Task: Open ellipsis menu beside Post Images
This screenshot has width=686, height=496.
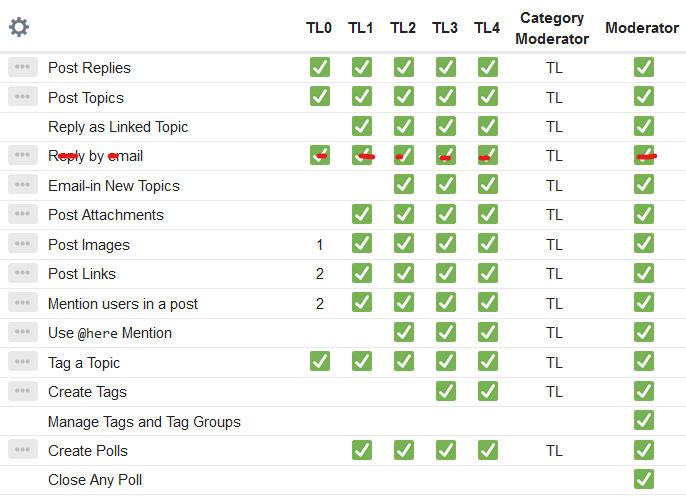Action: pos(23,244)
